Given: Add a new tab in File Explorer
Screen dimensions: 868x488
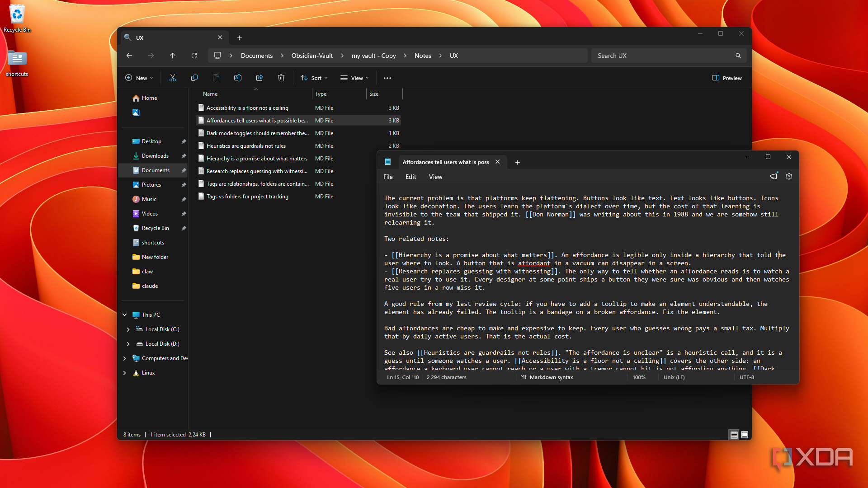Looking at the screenshot, I should (x=240, y=38).
